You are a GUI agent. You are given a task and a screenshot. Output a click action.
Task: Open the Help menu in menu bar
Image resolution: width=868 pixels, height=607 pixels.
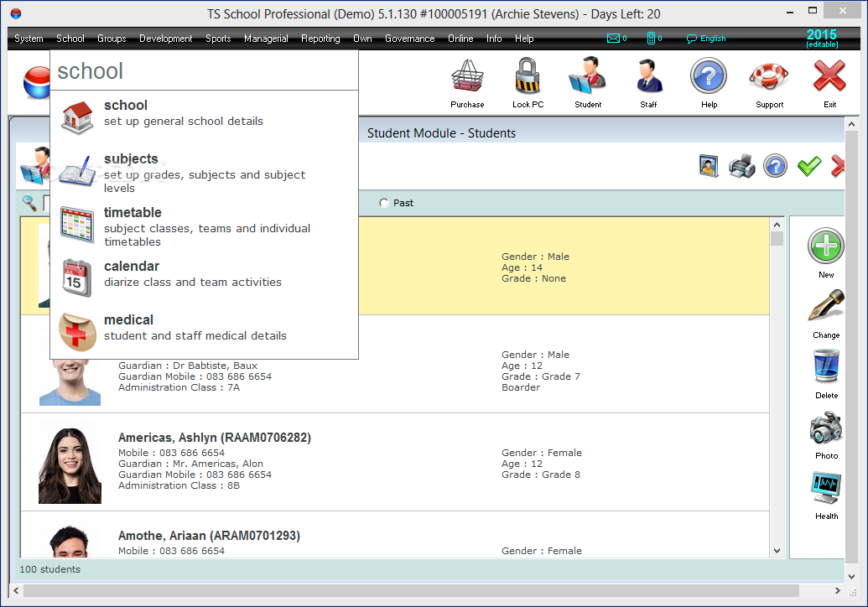(x=524, y=39)
